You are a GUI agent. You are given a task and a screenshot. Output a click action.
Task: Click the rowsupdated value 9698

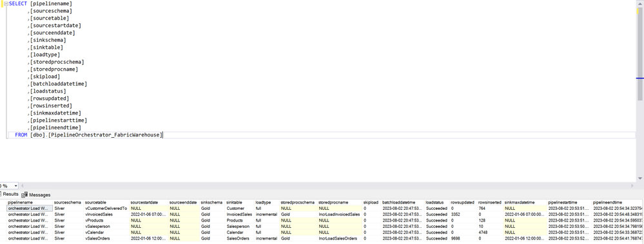click(x=463, y=238)
